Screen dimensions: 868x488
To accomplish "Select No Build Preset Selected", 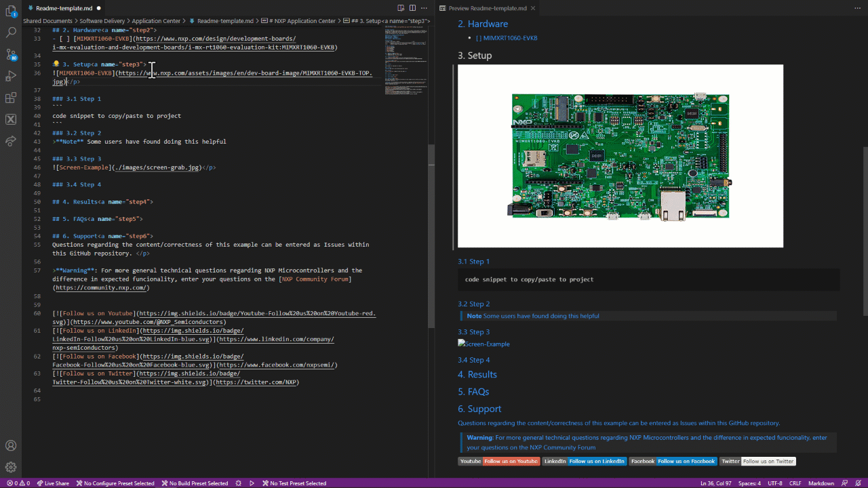I will (x=195, y=483).
